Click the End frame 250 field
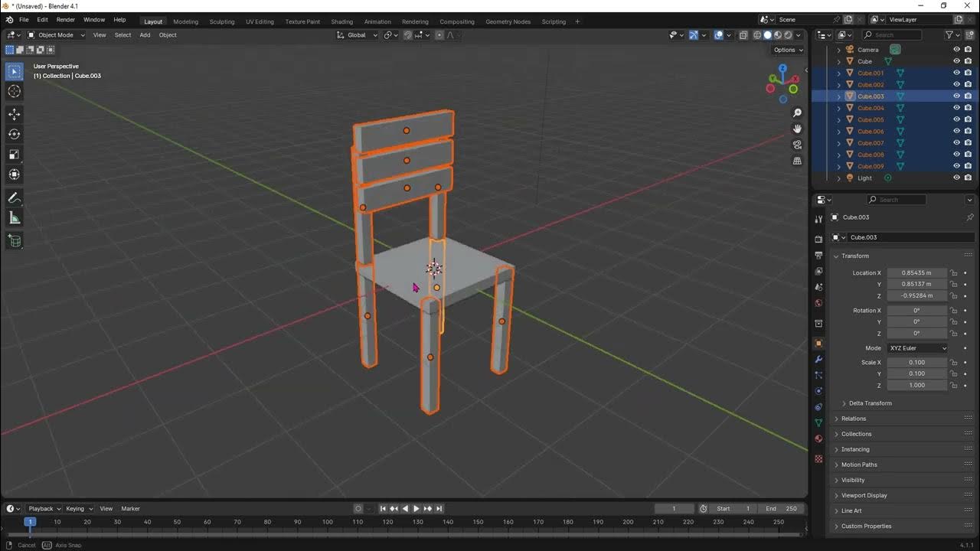The image size is (980, 551). [782, 508]
